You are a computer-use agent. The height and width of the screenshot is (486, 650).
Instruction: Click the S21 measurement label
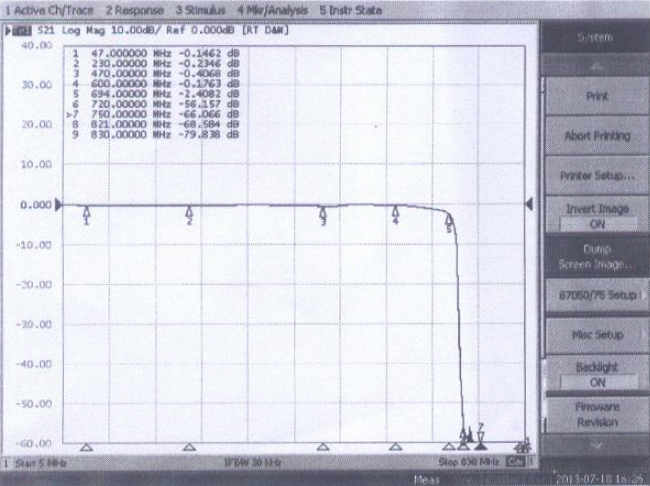[x=46, y=30]
